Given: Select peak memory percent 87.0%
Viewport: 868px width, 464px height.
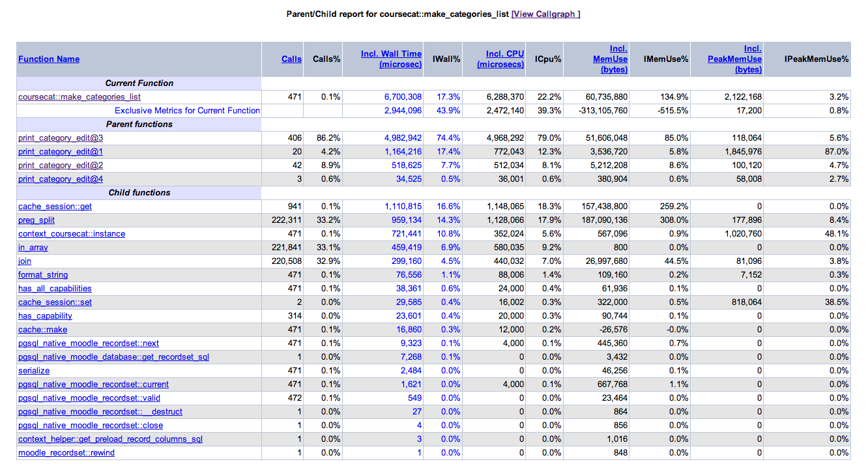Looking at the screenshot, I should pyautogui.click(x=838, y=151).
